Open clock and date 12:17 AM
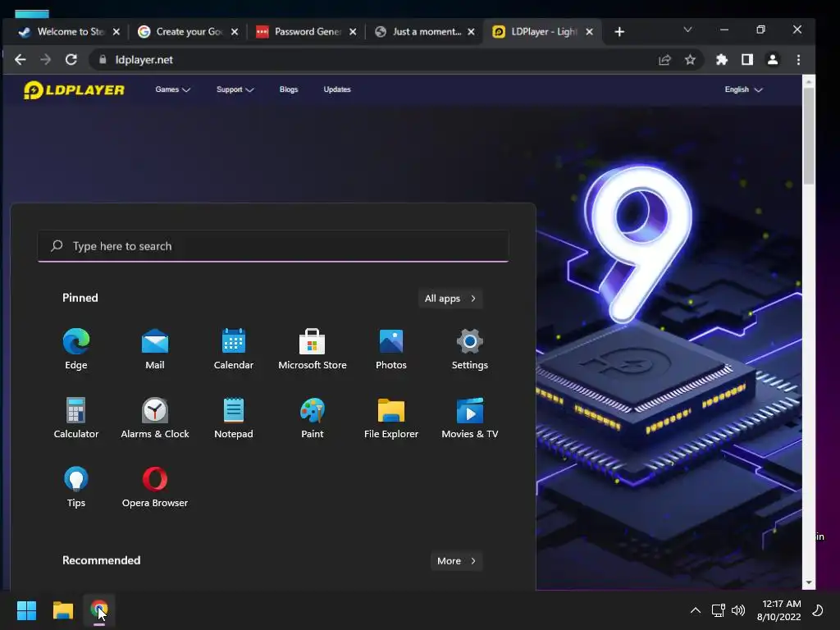The width and height of the screenshot is (840, 630). (778, 610)
